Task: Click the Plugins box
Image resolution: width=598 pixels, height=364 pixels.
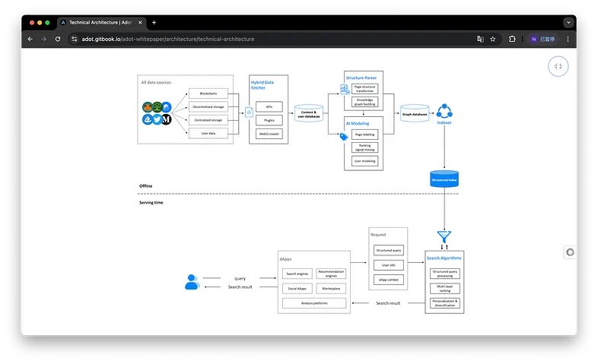Action: [x=269, y=120]
